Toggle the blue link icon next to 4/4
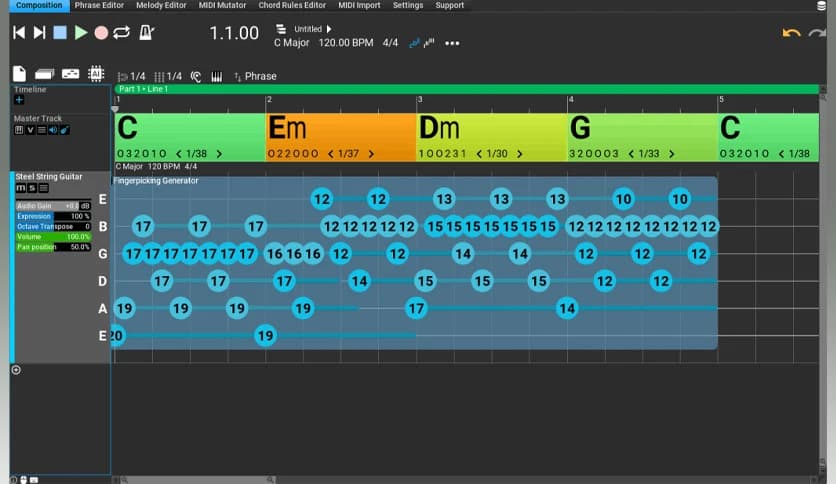This screenshot has width=836, height=484. 414,43
